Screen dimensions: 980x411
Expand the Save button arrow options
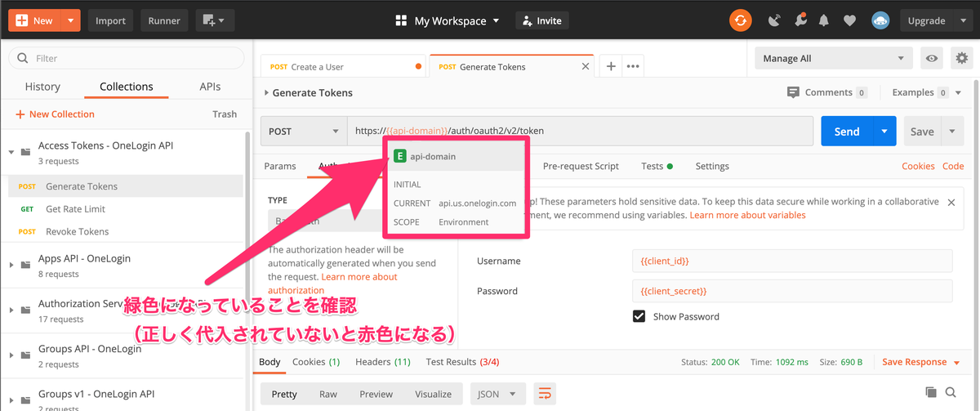click(x=952, y=131)
